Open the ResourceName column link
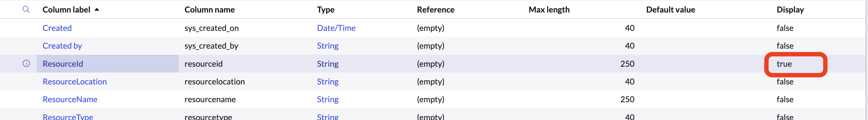 click(x=70, y=100)
